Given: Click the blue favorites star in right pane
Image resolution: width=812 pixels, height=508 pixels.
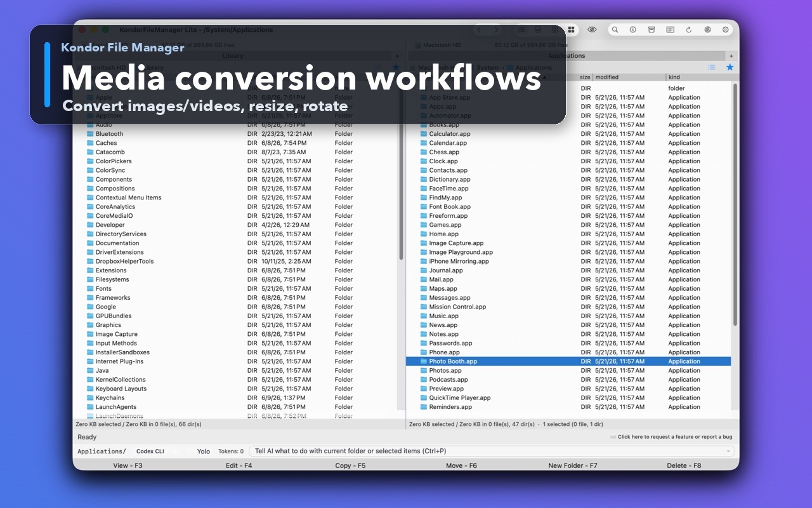Looking at the screenshot, I should click(x=730, y=67).
